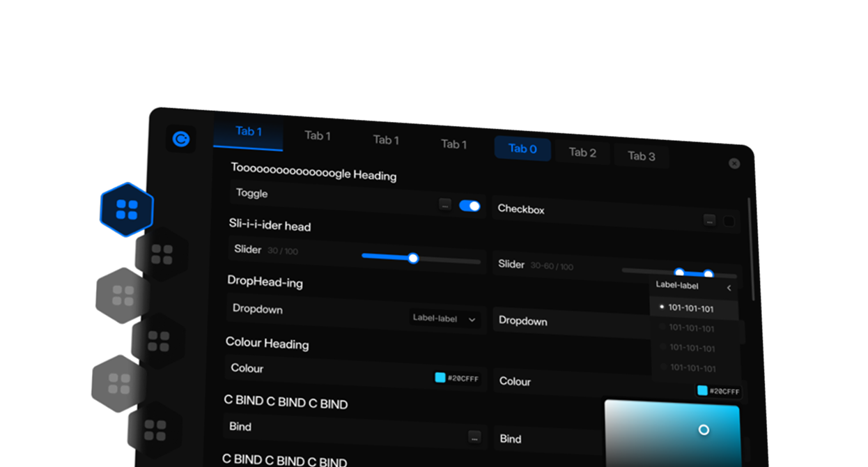Tick the box in the Checkbox row
Image resolution: width=868 pixels, height=467 pixels.
(x=729, y=222)
